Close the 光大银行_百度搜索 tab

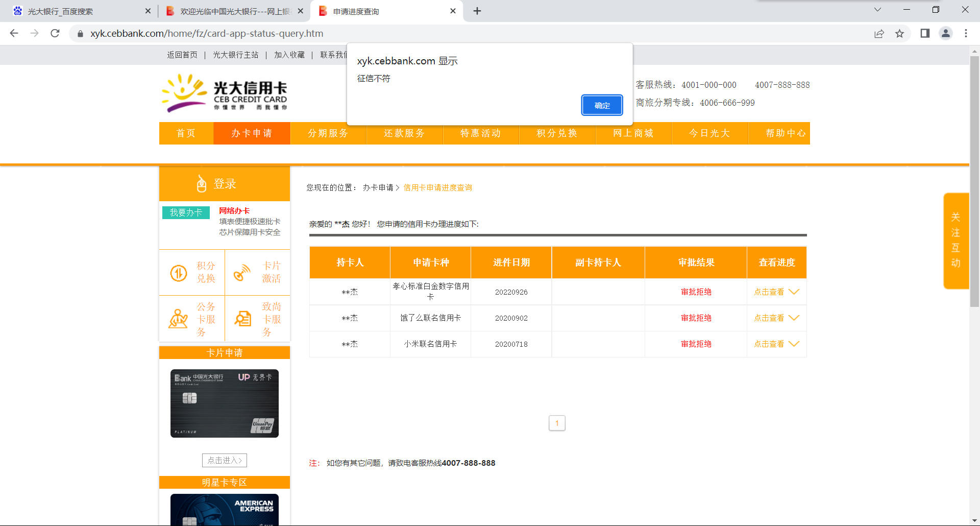[148, 11]
